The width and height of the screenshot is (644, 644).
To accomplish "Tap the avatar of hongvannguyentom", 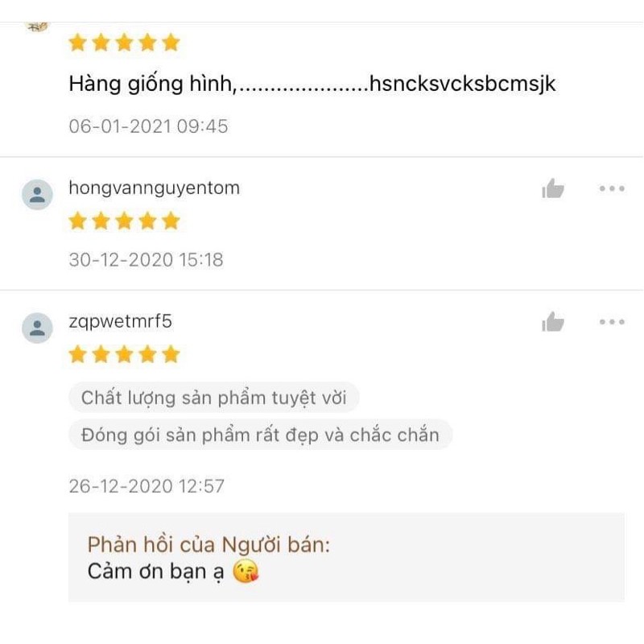I will 37,194.
